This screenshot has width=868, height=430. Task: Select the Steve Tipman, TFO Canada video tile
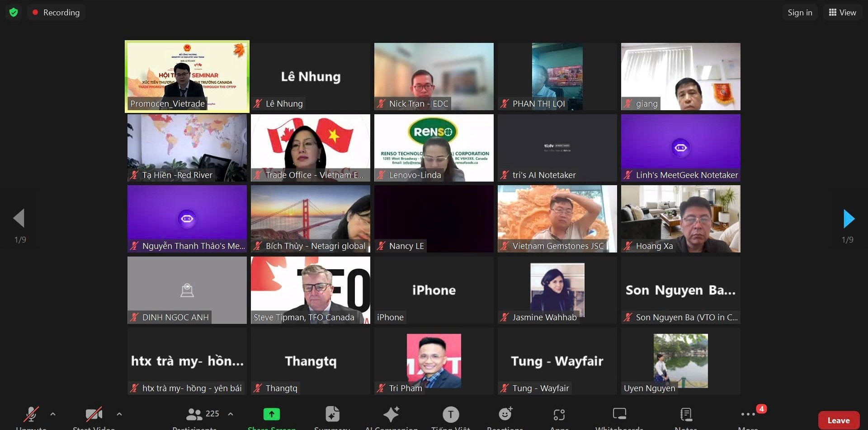click(x=311, y=290)
